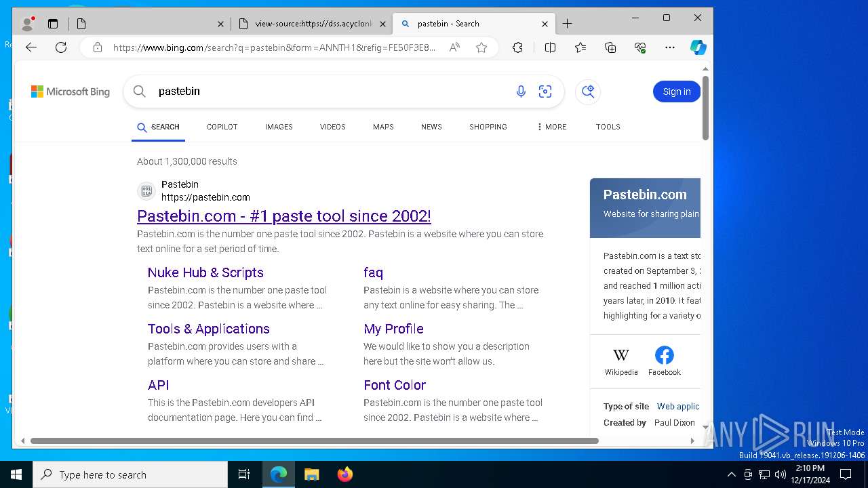Image resolution: width=868 pixels, height=488 pixels.
Task: Select the NEWS search tab
Action: pyautogui.click(x=431, y=127)
